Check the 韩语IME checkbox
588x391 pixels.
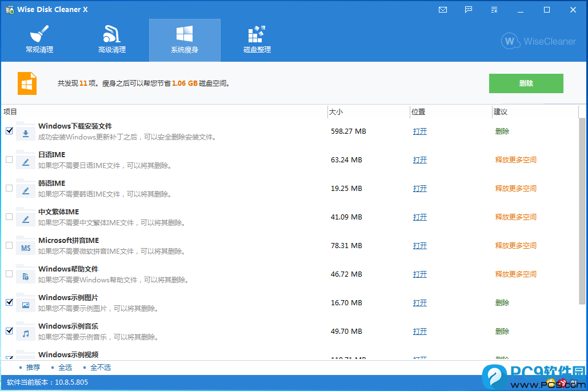click(x=9, y=188)
